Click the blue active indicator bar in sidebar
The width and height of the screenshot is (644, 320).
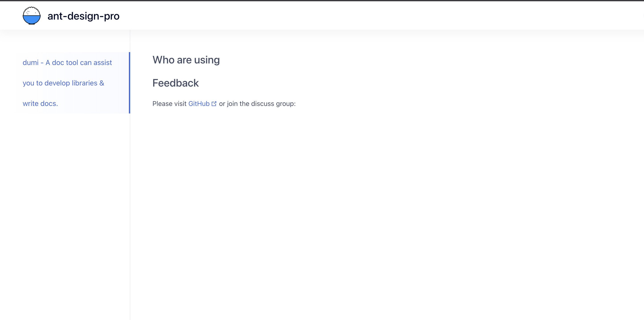tap(129, 83)
